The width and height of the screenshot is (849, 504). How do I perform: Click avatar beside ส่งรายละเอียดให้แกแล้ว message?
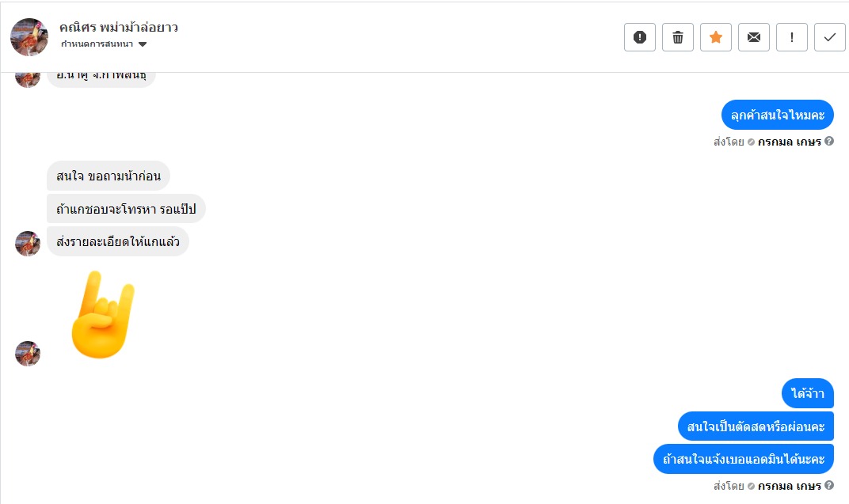(x=28, y=244)
